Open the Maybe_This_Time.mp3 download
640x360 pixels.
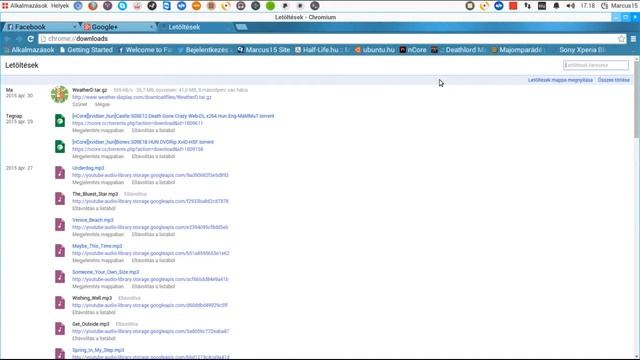[x=97, y=246]
